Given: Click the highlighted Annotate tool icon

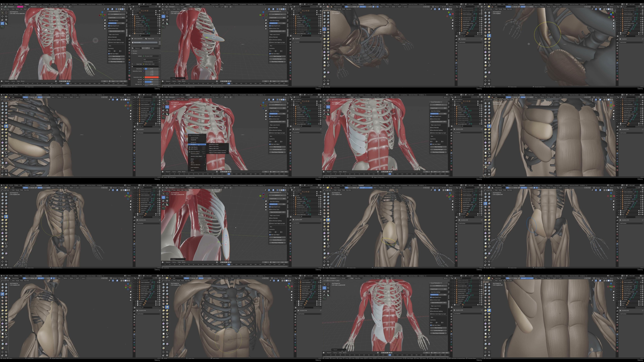Looking at the screenshot, I should [2, 24].
